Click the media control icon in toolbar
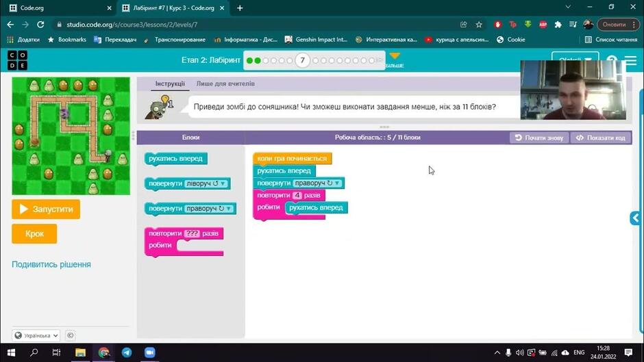Screen dimensions: 644x362 pos(573,25)
